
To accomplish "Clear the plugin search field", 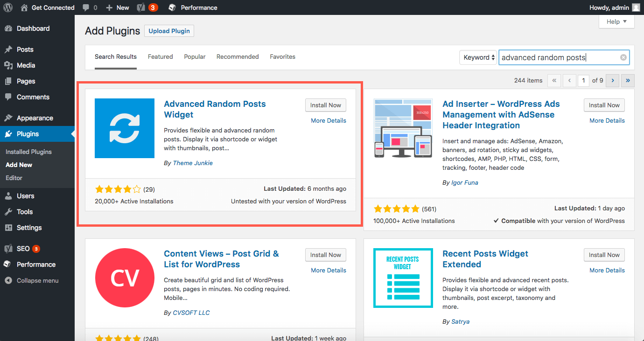I will coord(623,57).
